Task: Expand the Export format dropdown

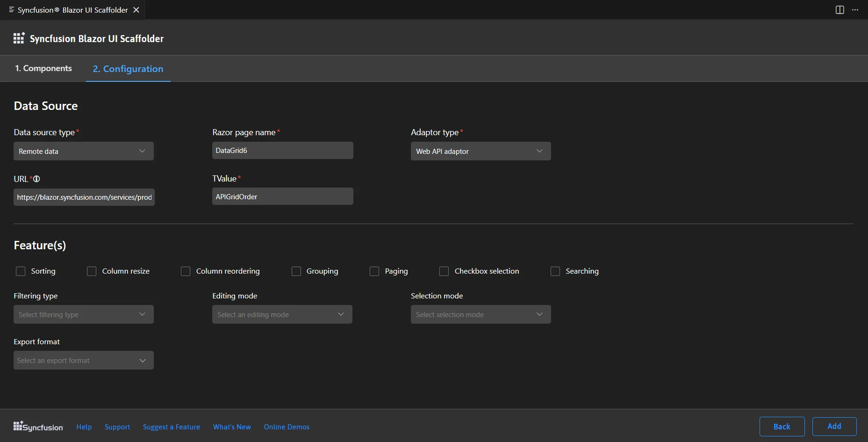Action: (83, 360)
